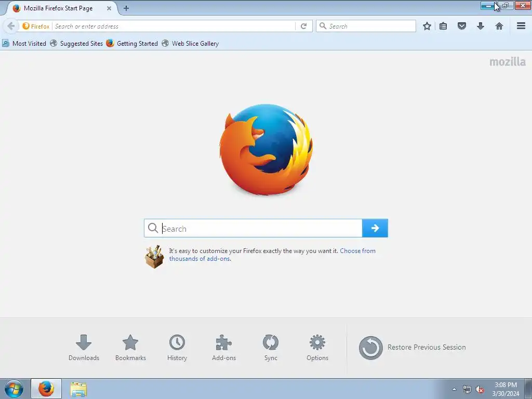Click Restore Previous Session button
The width and height of the screenshot is (532, 399).
[412, 348]
